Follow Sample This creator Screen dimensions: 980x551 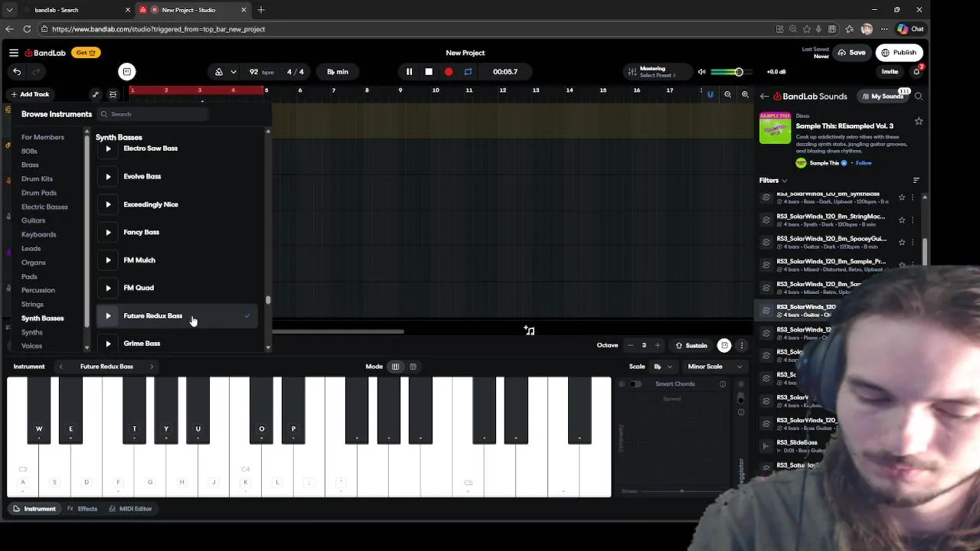point(864,163)
